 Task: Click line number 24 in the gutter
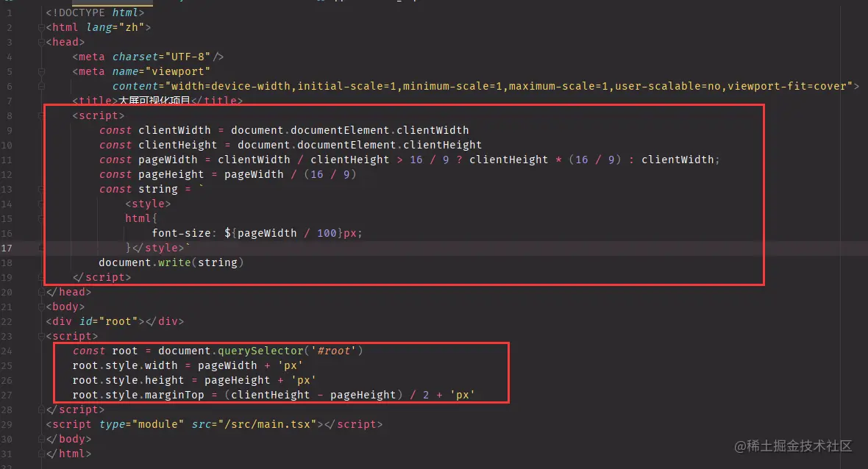pyautogui.click(x=7, y=351)
